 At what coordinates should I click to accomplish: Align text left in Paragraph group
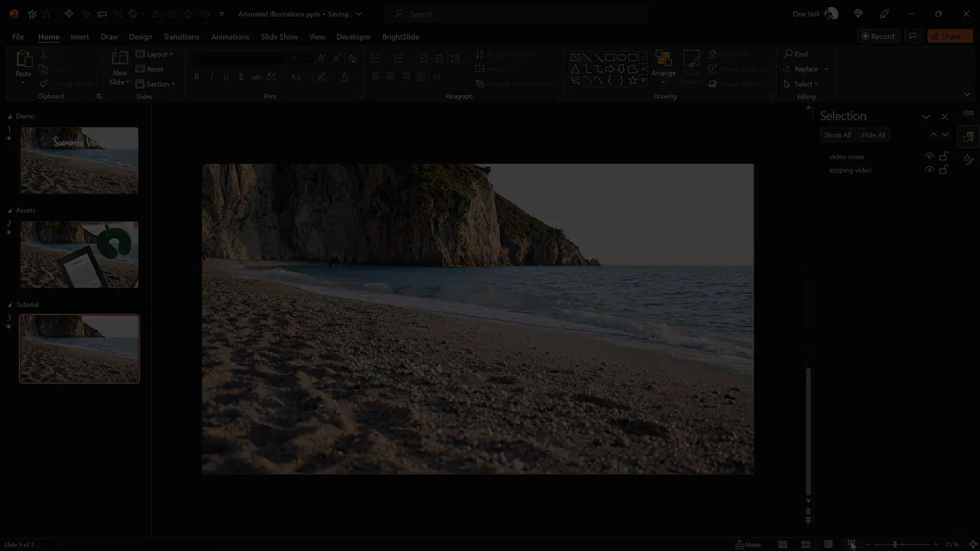[x=376, y=77]
